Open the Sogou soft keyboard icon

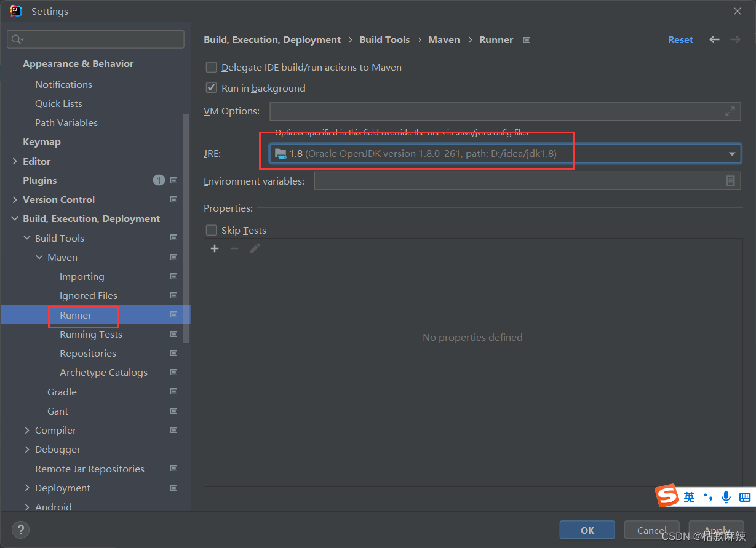click(x=745, y=497)
